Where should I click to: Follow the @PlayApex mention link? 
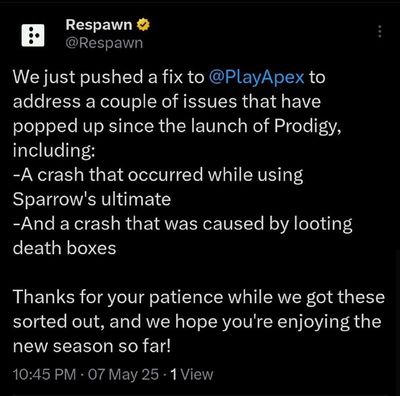(x=257, y=77)
